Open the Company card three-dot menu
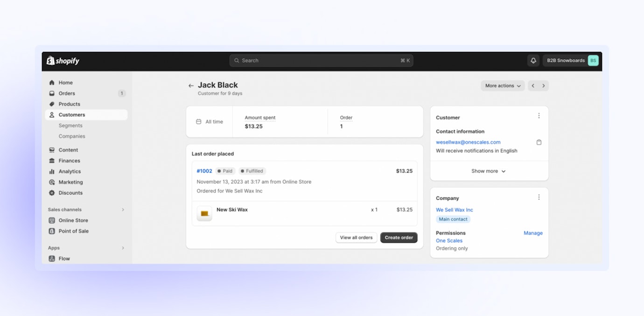 539,197
